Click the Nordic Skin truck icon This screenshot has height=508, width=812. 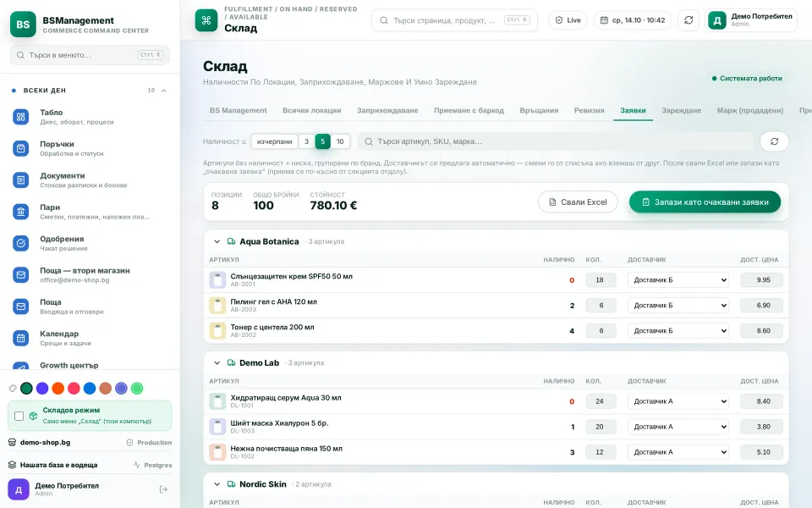(x=231, y=484)
